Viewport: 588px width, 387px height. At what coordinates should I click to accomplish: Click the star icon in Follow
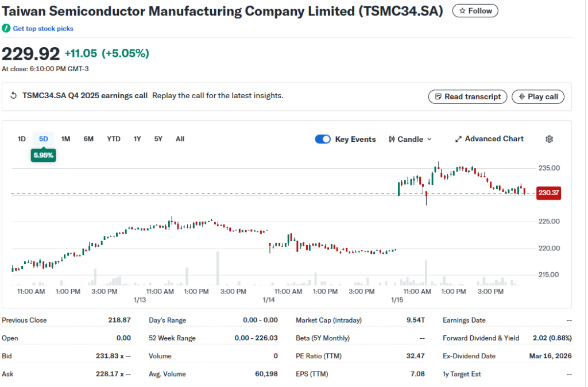462,11
